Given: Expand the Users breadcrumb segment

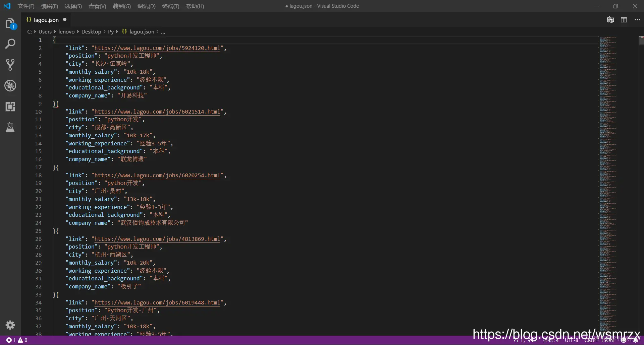Looking at the screenshot, I should click(45, 31).
